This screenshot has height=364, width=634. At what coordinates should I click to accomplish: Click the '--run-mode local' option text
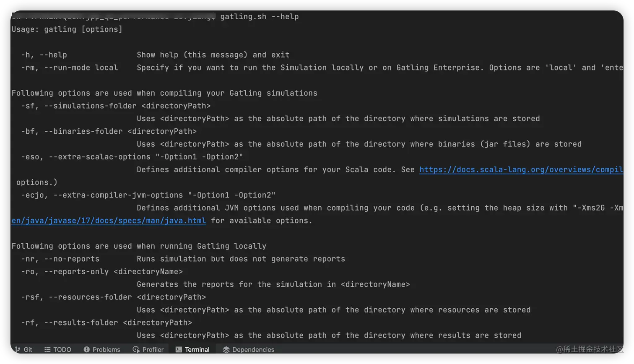point(81,68)
